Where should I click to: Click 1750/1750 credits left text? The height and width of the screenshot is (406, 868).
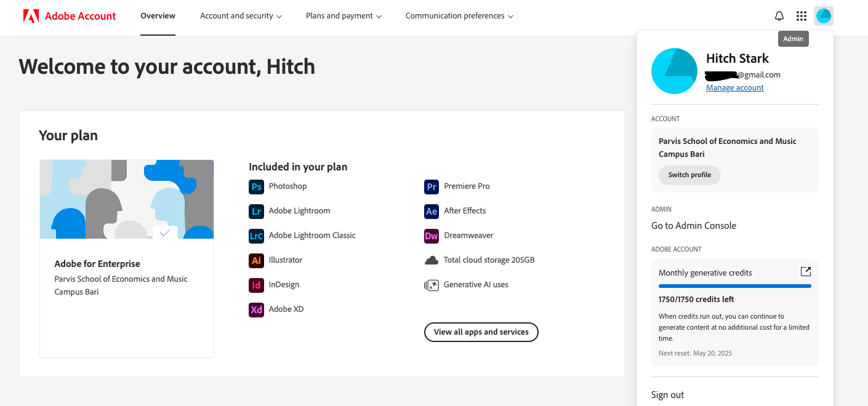coord(696,300)
